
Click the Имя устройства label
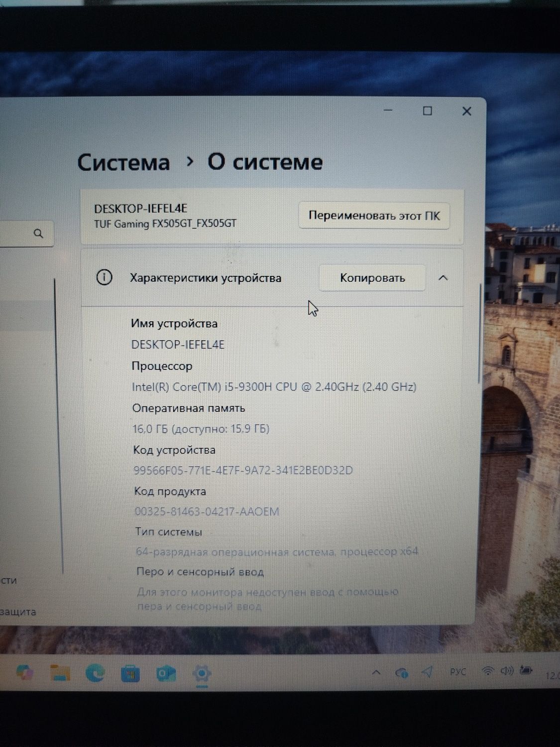click(x=174, y=324)
